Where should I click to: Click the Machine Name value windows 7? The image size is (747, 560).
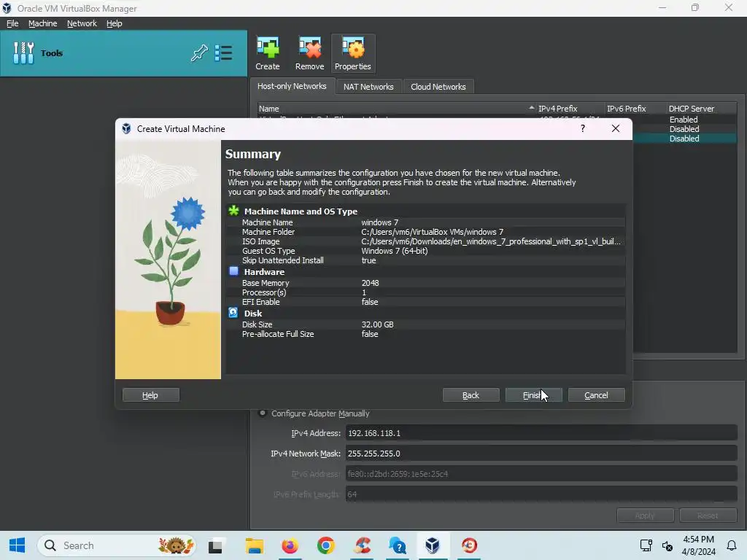pos(379,222)
